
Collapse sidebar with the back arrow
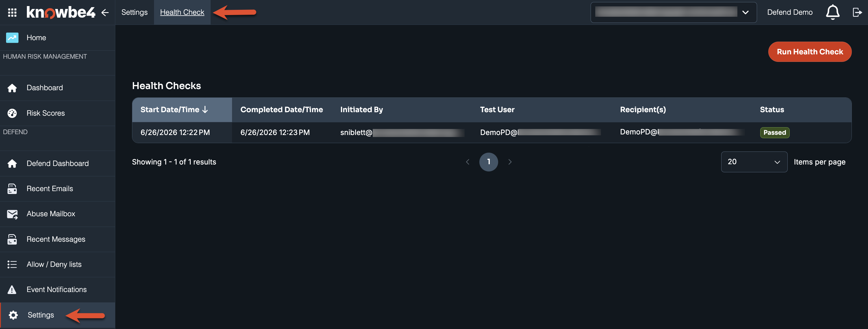tap(105, 12)
